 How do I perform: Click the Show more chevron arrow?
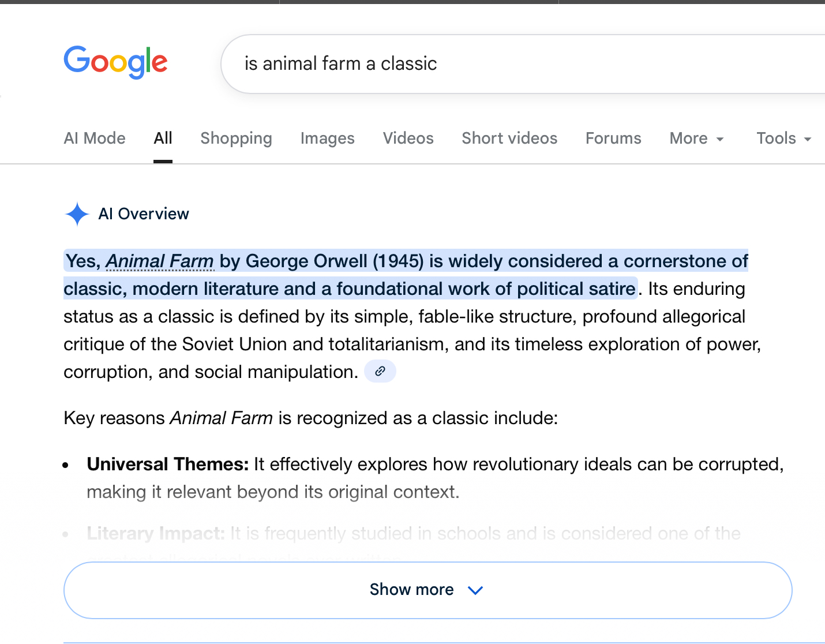point(475,590)
